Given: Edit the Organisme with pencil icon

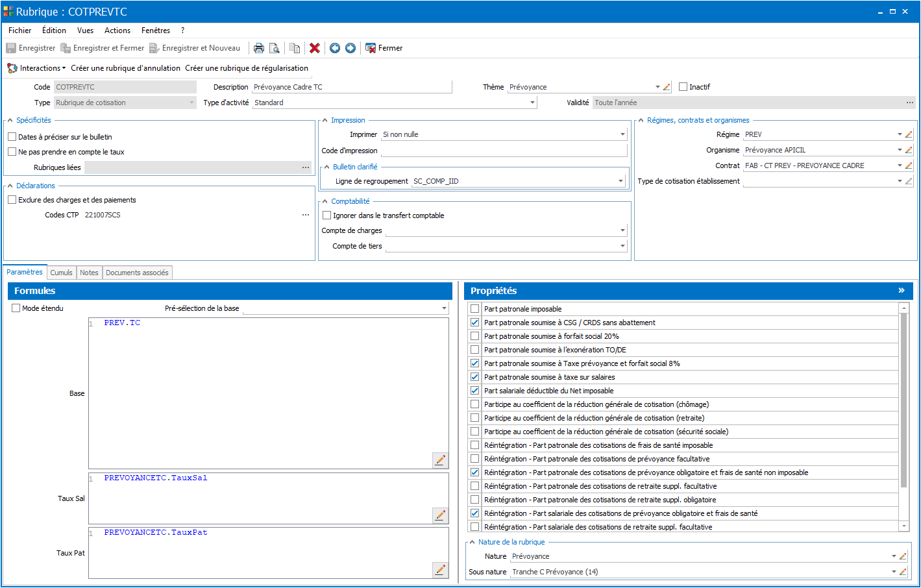Looking at the screenshot, I should (909, 150).
